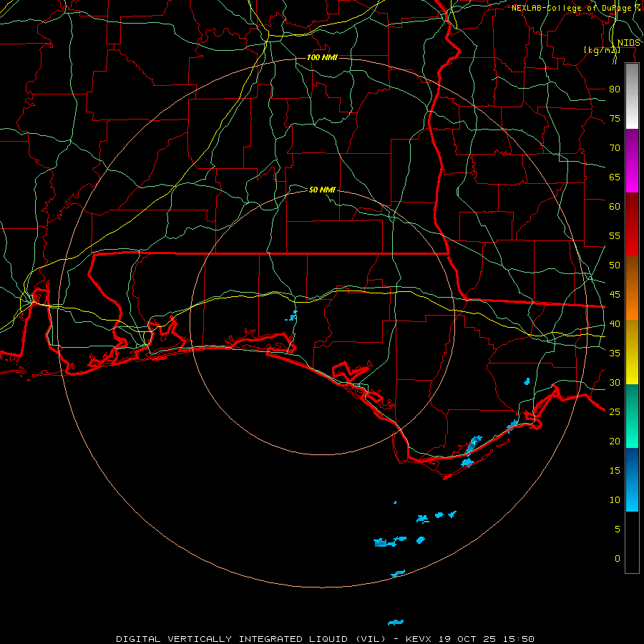The height and width of the screenshot is (644, 644).
Task: Click the color scale value 0
Action: [618, 559]
